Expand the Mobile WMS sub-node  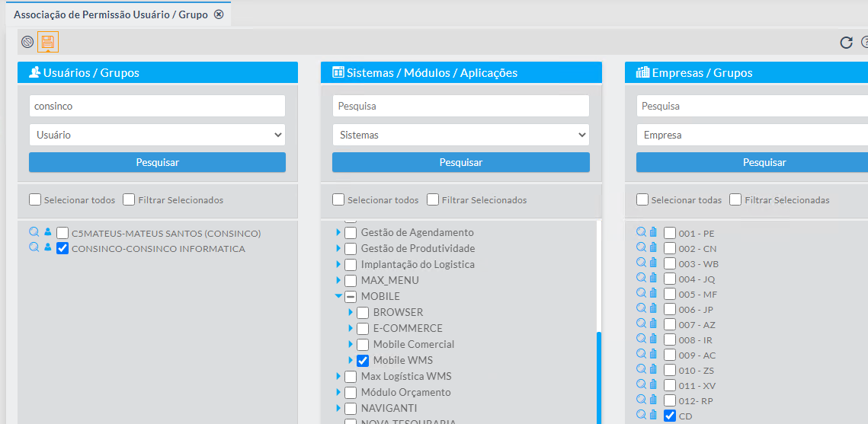coord(351,360)
